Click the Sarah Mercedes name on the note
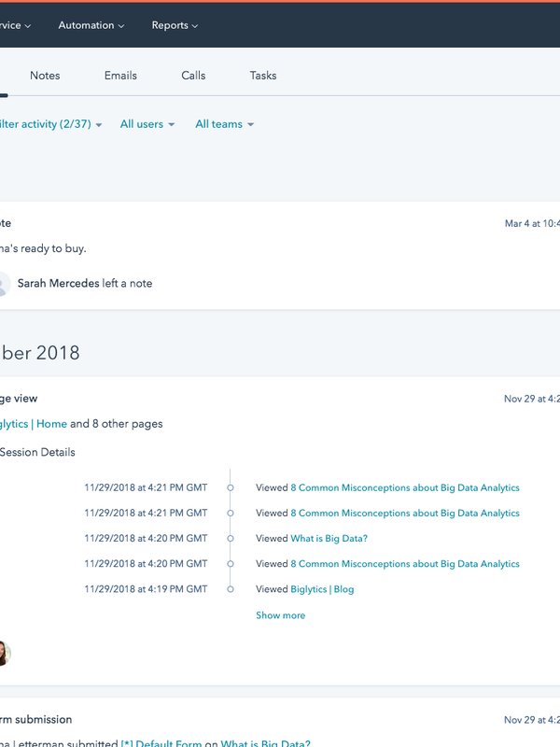This screenshot has width=560, height=747. tap(58, 284)
